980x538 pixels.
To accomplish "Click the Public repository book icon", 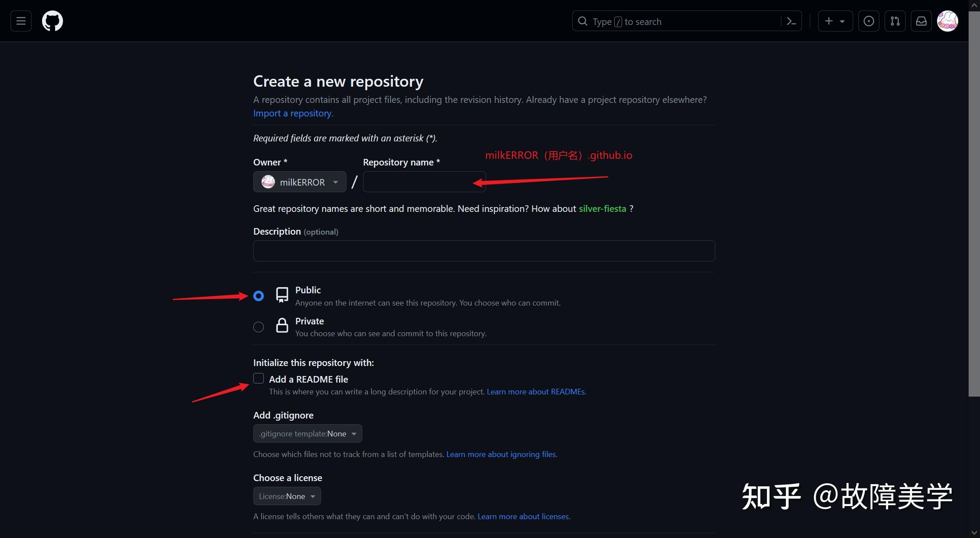I will pyautogui.click(x=282, y=295).
